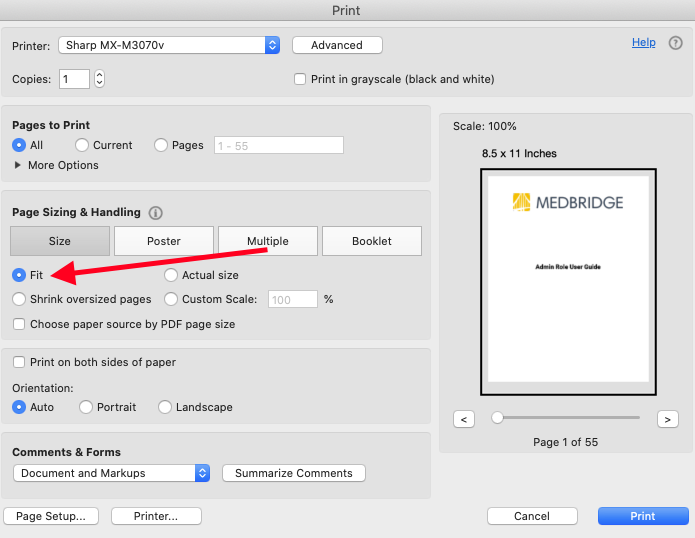Go to previous preview page arrow

464,419
